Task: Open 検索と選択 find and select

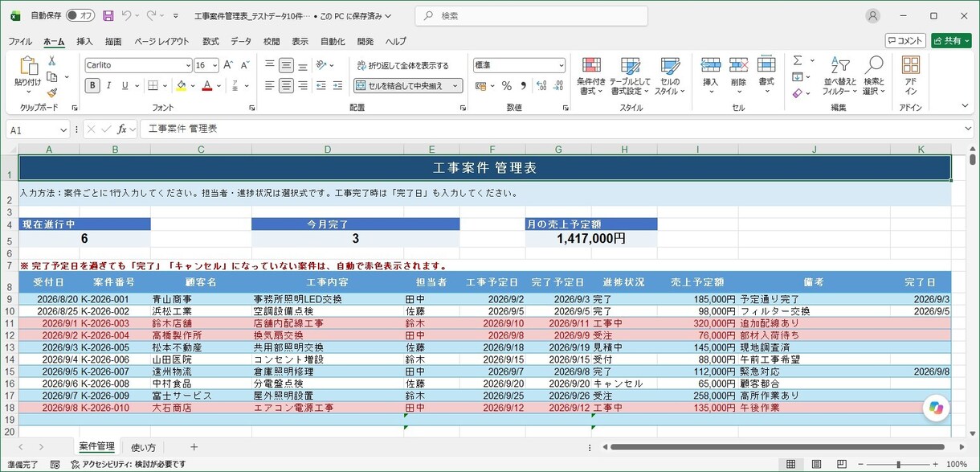Action: 874,76
